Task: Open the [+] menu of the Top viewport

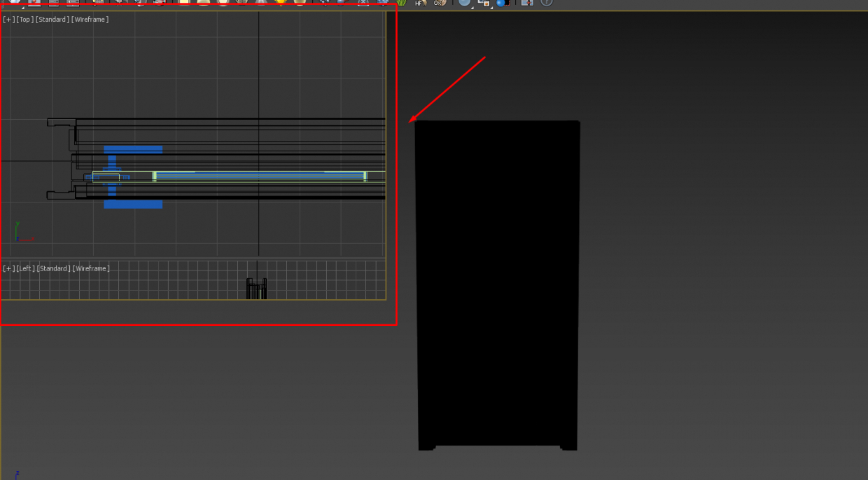Action: [x=9, y=20]
